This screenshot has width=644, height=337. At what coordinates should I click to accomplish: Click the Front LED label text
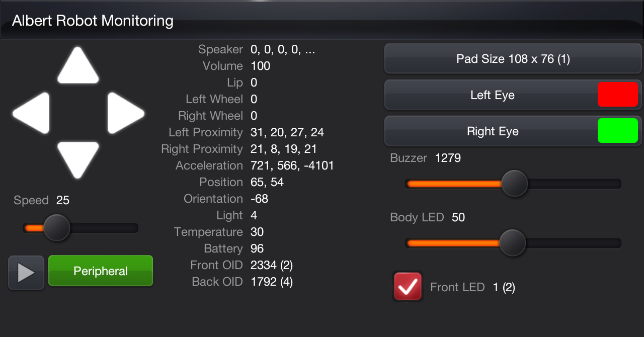pyautogui.click(x=457, y=287)
